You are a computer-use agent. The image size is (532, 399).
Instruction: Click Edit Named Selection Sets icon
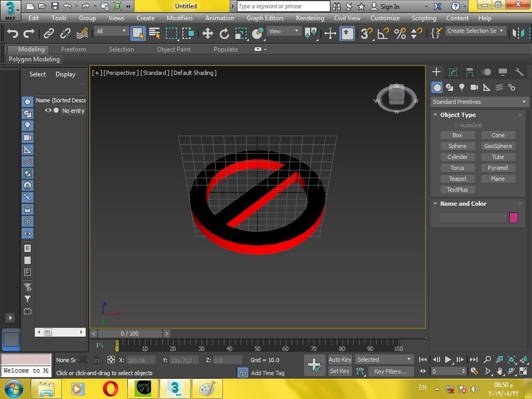point(436,33)
